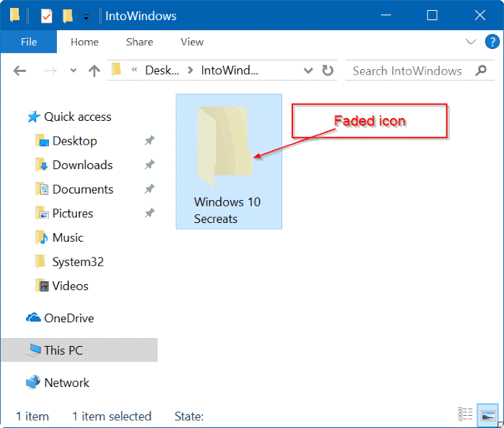Open Documents in Quick access

[x=83, y=189]
